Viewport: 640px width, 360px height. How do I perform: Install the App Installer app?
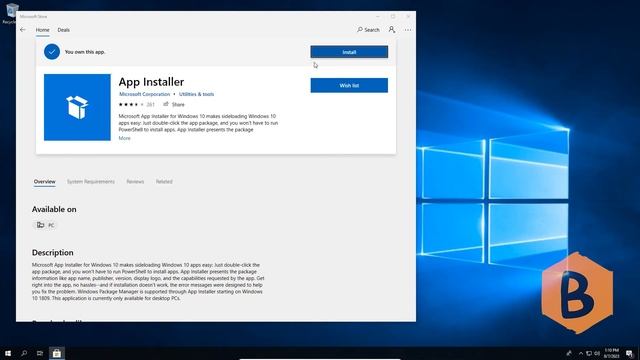349,52
